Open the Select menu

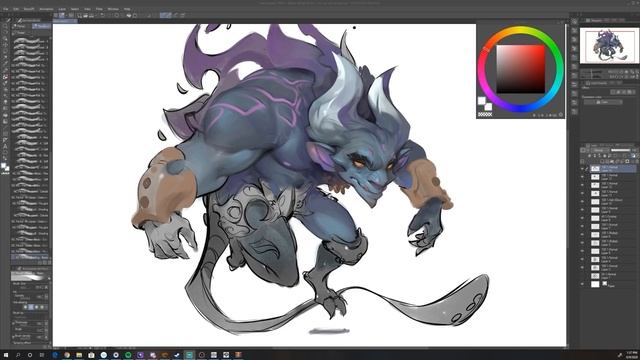coord(75,9)
